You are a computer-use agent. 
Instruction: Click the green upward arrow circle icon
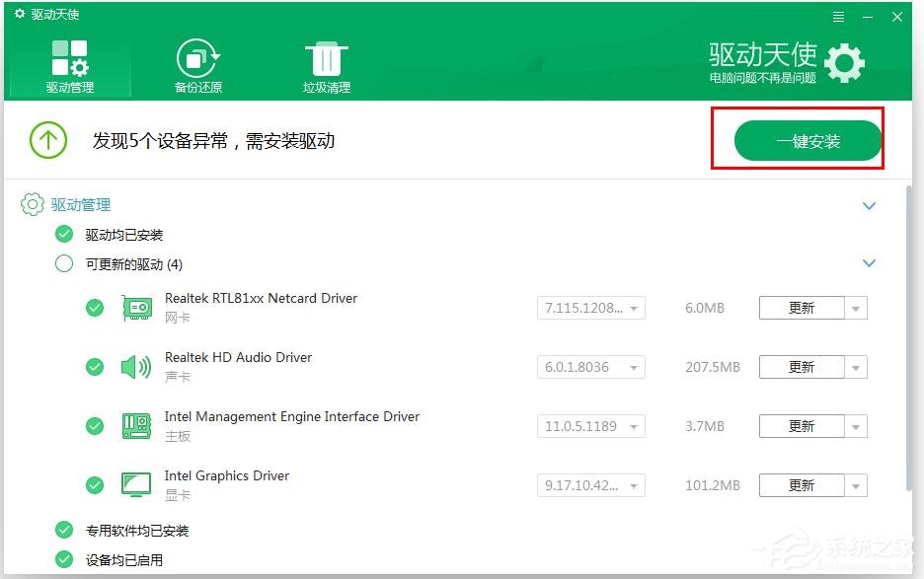46,139
